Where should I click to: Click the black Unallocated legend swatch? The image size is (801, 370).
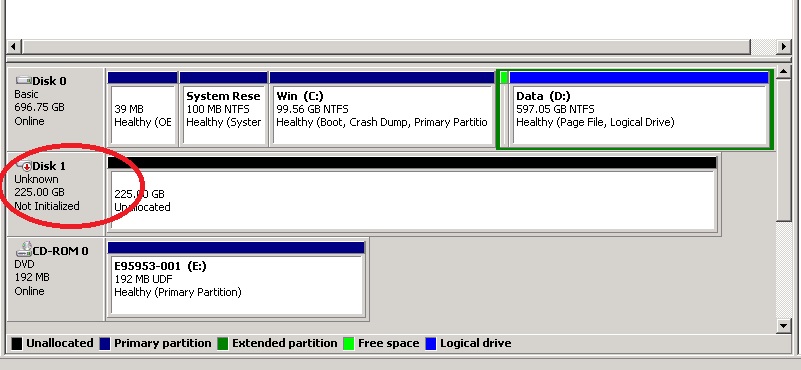[x=17, y=343]
